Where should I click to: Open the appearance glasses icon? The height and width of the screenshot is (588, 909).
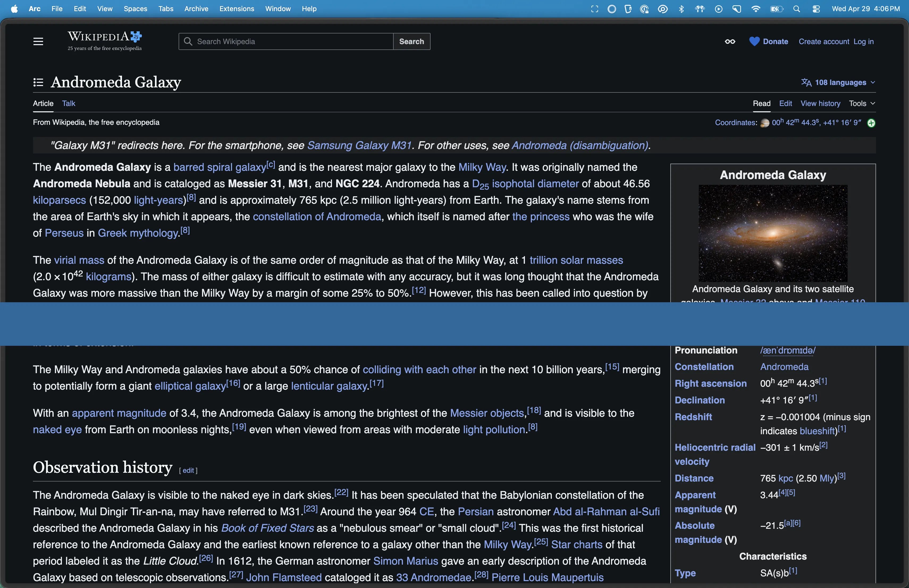[x=730, y=42]
